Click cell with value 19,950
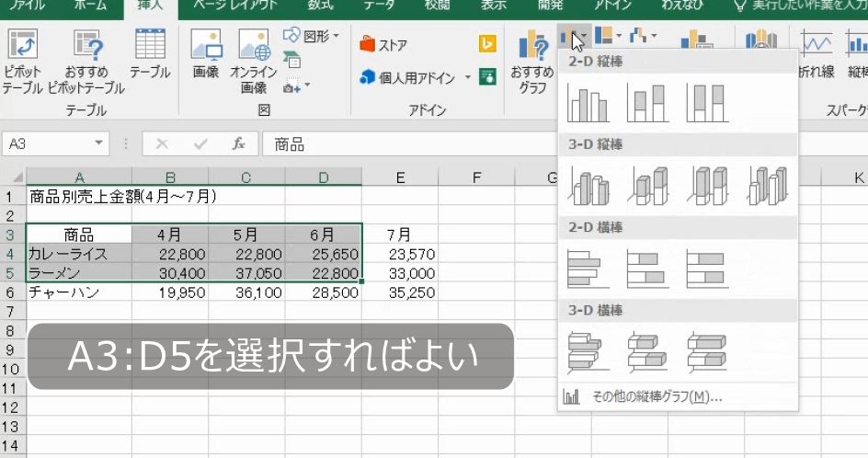The height and width of the screenshot is (458, 868). point(170,292)
